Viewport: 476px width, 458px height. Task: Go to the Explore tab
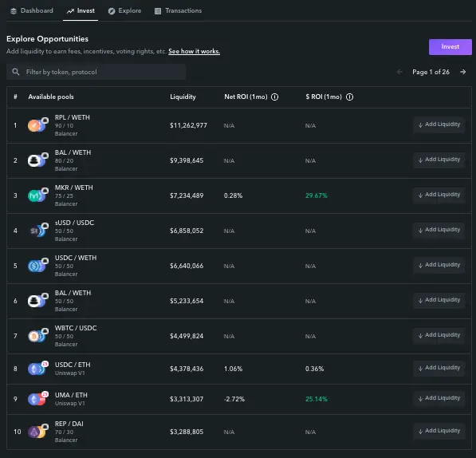pos(124,11)
